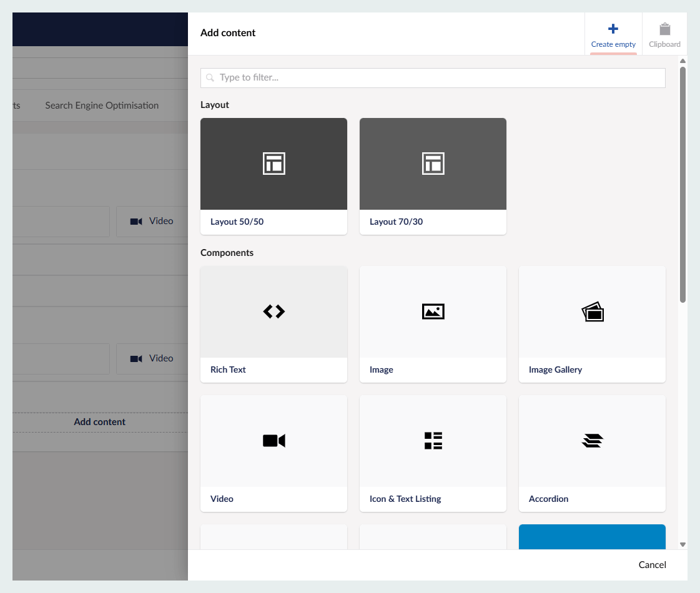Click the scrollbar up arrow
Viewport: 700px width, 593px height.
click(683, 61)
